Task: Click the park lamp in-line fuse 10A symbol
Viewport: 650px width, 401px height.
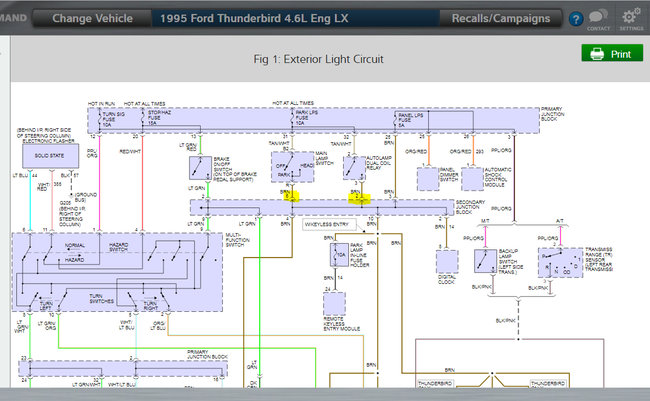Action: click(x=339, y=255)
